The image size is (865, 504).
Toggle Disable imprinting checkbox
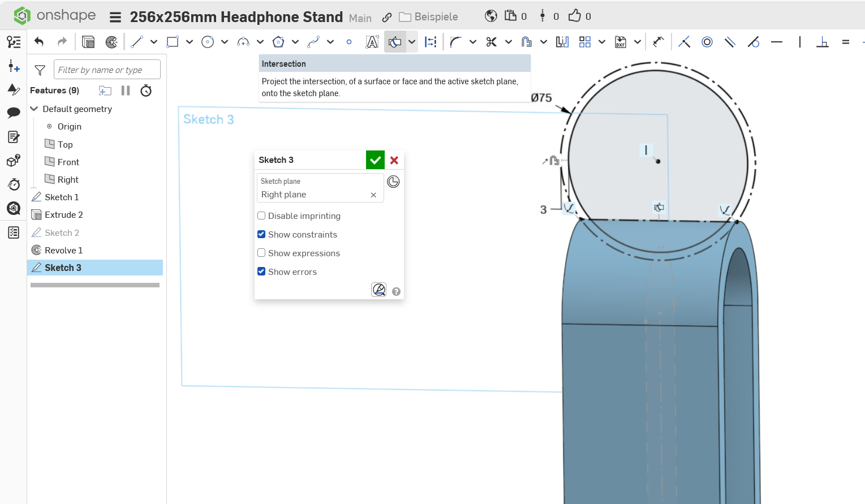pyautogui.click(x=261, y=216)
